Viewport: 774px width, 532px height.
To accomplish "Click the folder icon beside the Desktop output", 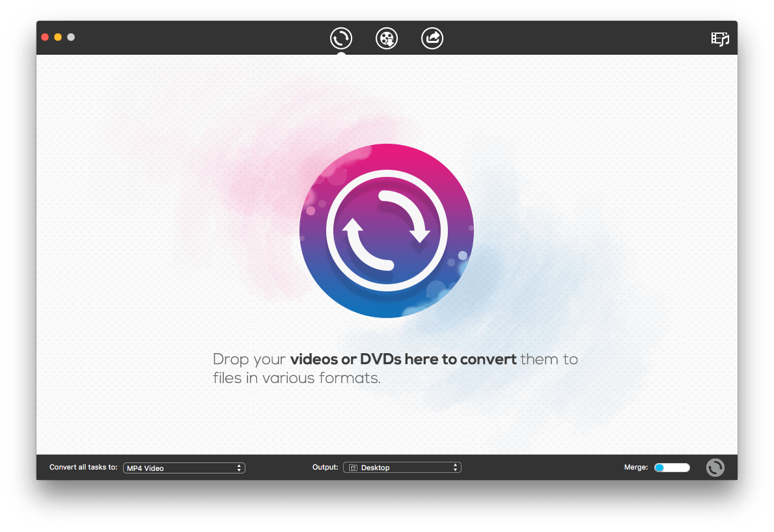I will pos(352,467).
